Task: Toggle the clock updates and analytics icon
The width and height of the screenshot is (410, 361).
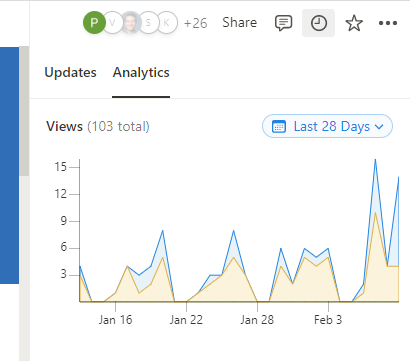Action: (x=318, y=23)
